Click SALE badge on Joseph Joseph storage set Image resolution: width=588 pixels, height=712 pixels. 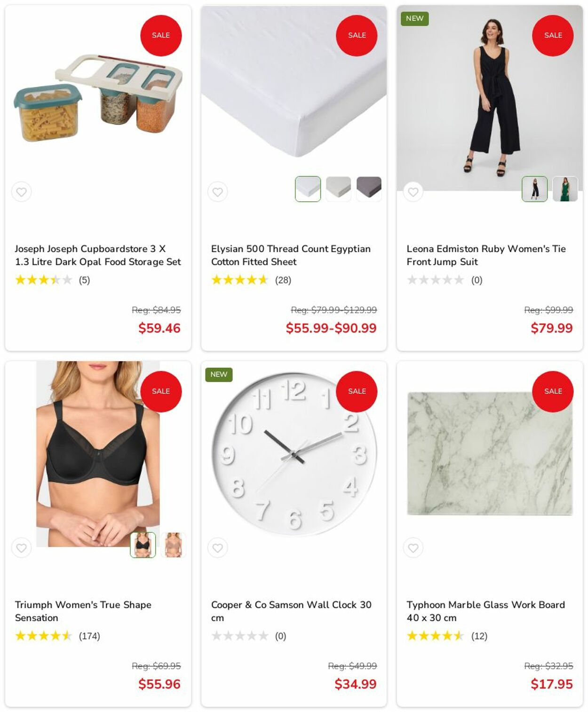161,35
